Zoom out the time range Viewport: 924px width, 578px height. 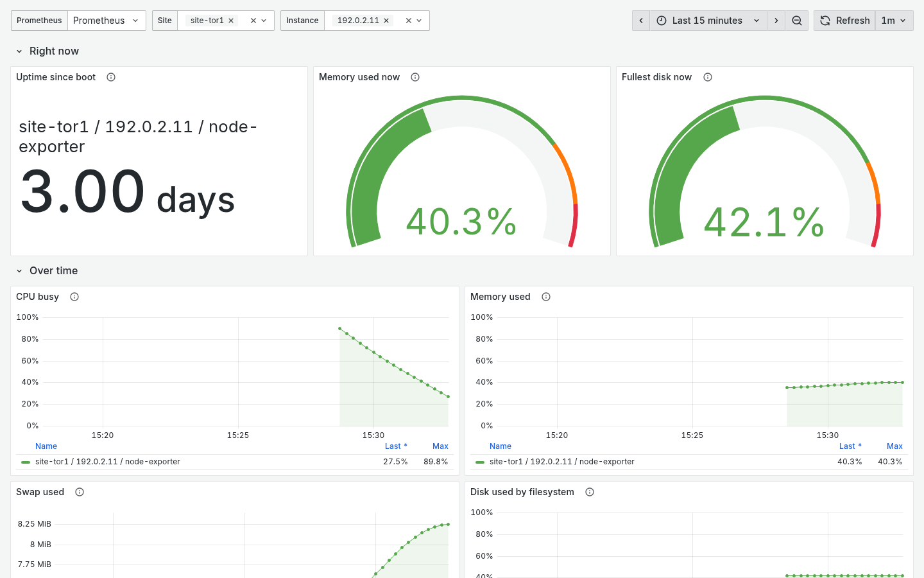[797, 21]
